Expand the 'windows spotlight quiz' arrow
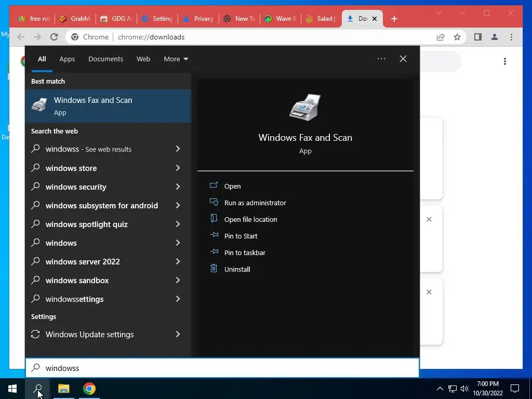This screenshot has height=399, width=532. coord(178,224)
